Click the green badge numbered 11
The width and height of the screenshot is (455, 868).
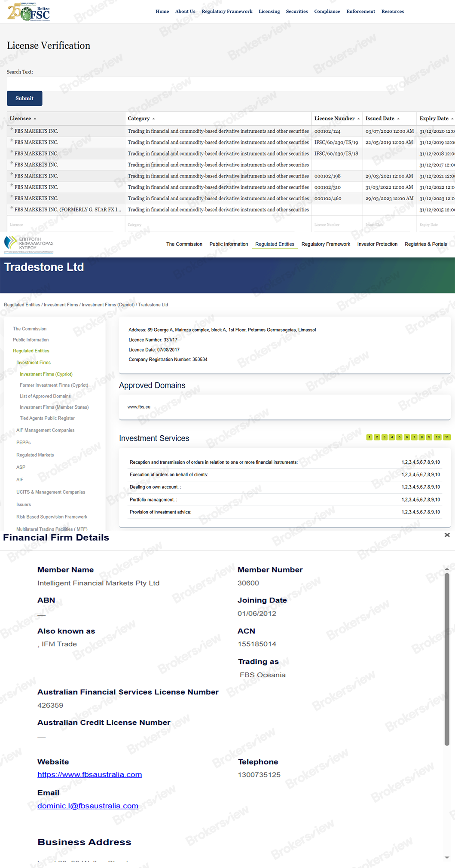(447, 437)
